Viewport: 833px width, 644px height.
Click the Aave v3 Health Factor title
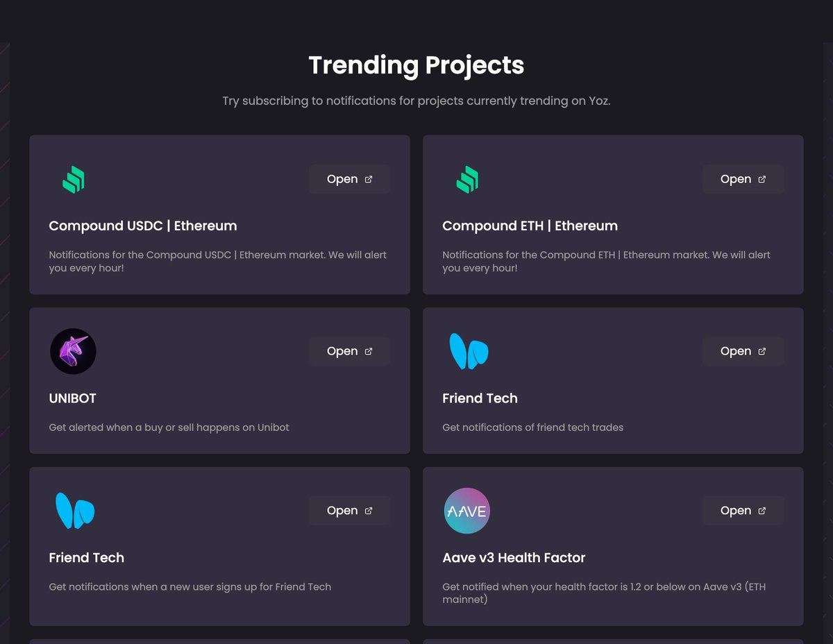click(x=514, y=558)
